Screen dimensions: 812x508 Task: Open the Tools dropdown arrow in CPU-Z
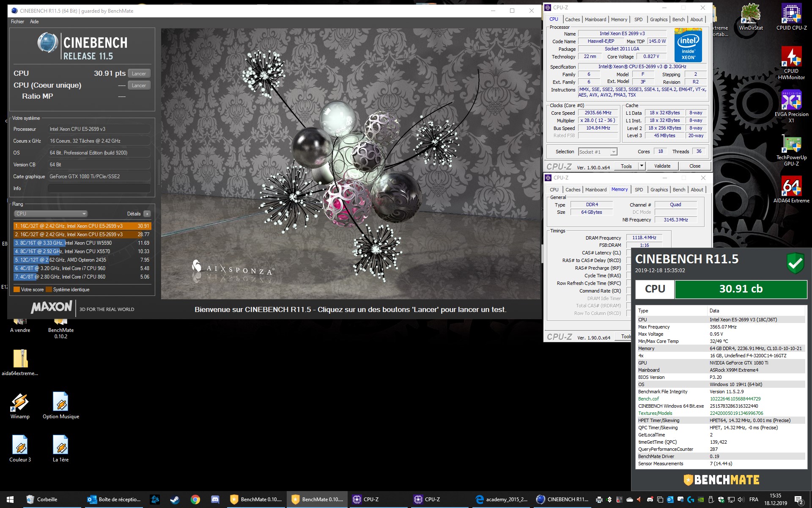[x=642, y=166]
